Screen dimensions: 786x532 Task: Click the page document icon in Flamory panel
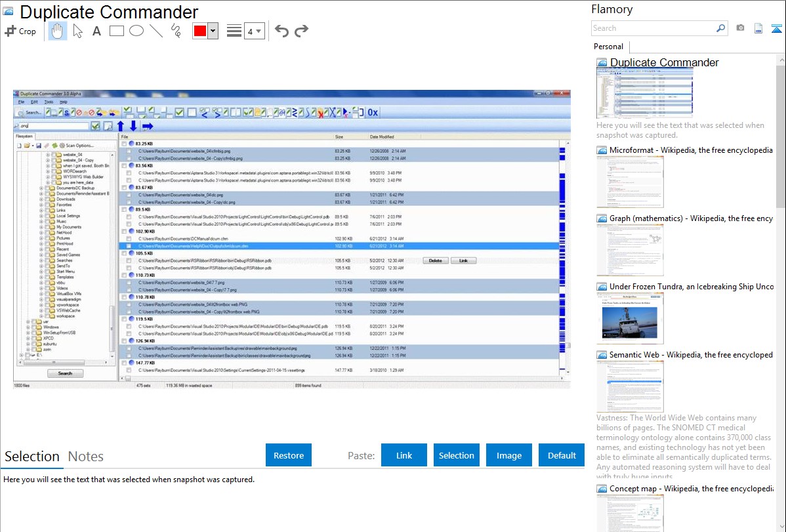click(x=758, y=28)
